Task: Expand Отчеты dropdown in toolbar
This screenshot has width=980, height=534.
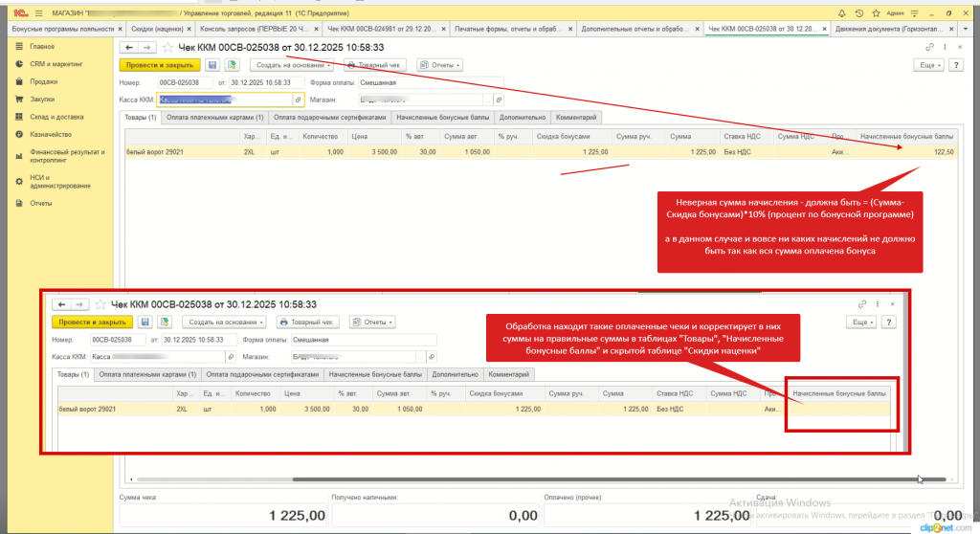Action: [440, 65]
